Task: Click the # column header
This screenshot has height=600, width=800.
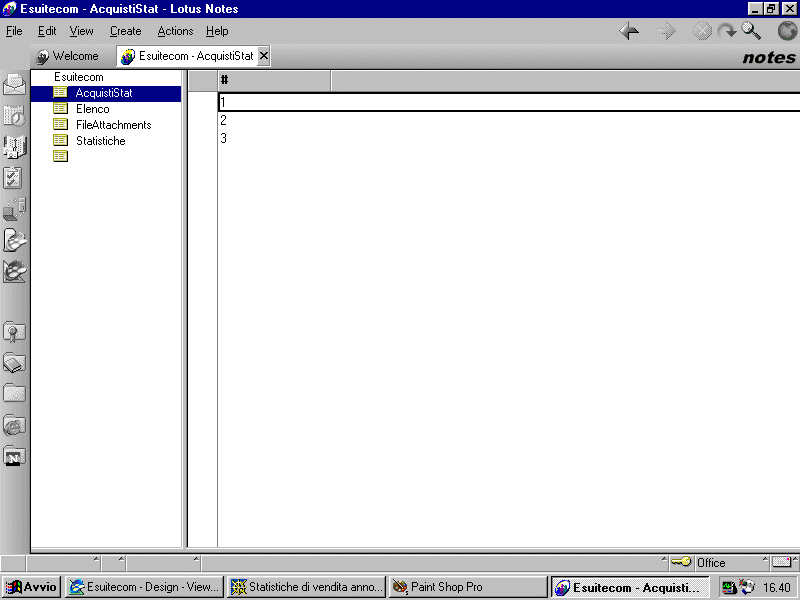Action: (x=274, y=80)
